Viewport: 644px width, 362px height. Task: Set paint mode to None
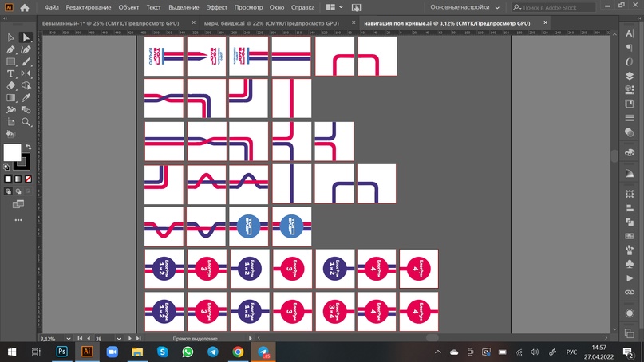tap(26, 179)
